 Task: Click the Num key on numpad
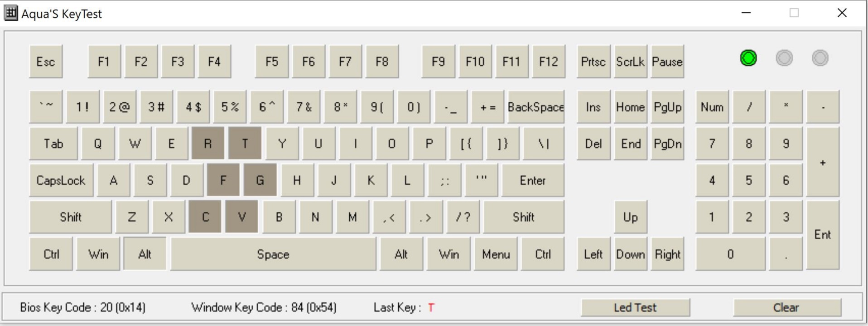tap(712, 107)
